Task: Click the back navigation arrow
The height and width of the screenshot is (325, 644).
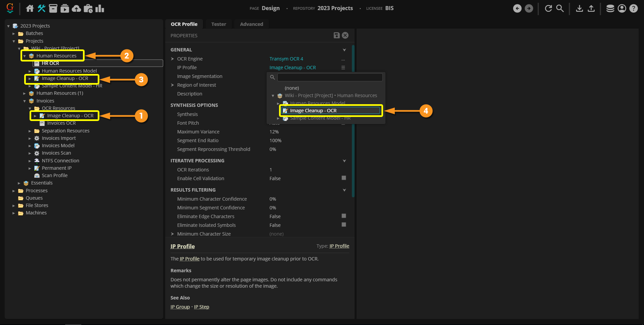Action: tap(517, 8)
